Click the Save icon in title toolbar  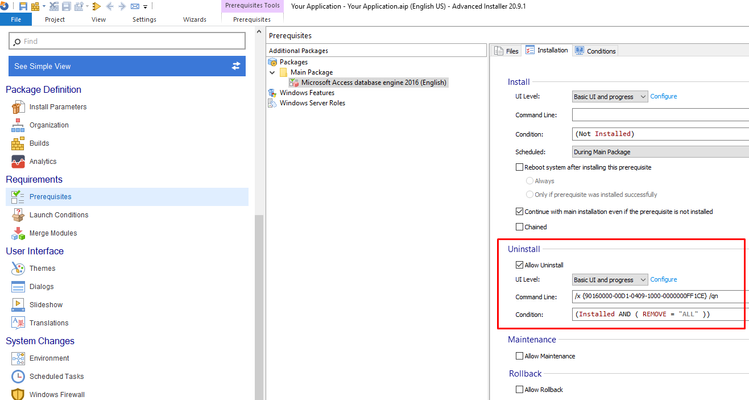pyautogui.click(x=23, y=6)
